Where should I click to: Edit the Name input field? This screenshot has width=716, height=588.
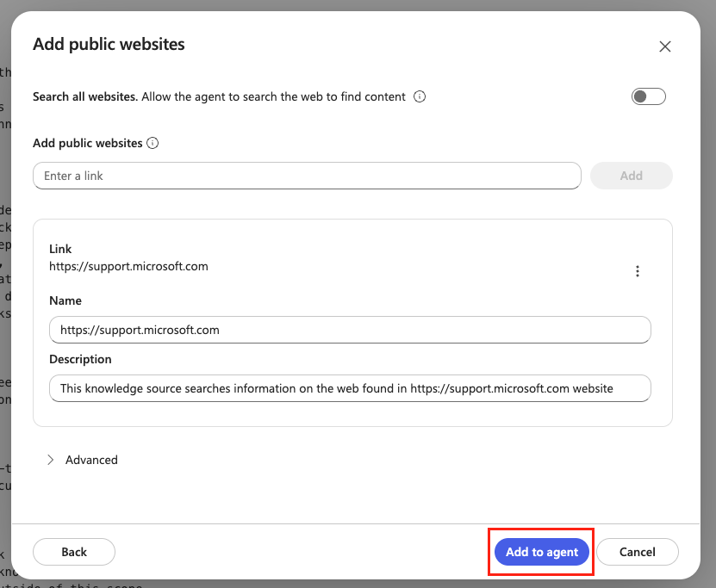[350, 330]
